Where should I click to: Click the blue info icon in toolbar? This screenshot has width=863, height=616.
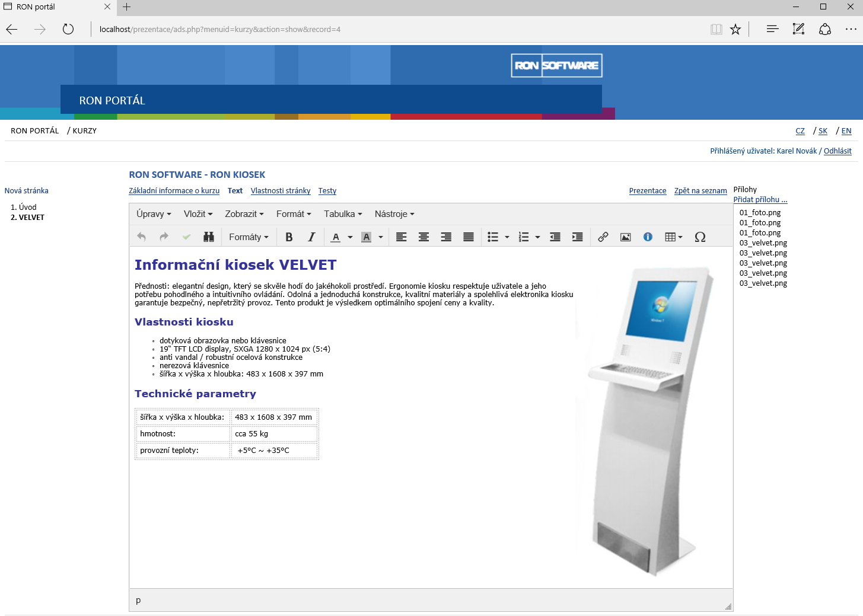[x=648, y=237]
